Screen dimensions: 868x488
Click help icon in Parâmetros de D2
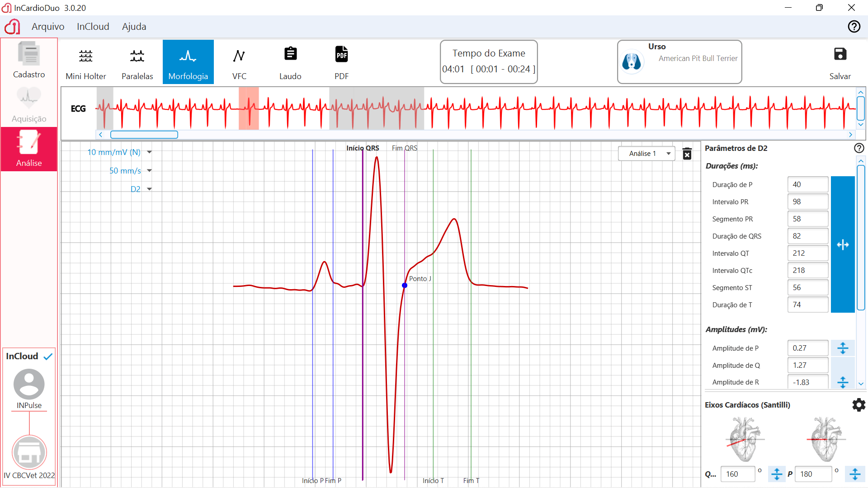click(859, 148)
